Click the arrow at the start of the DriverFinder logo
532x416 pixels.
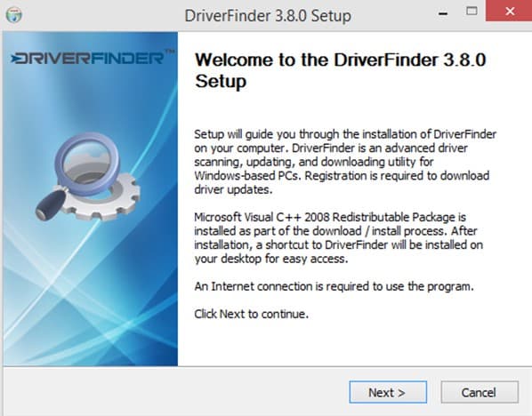click(13, 59)
